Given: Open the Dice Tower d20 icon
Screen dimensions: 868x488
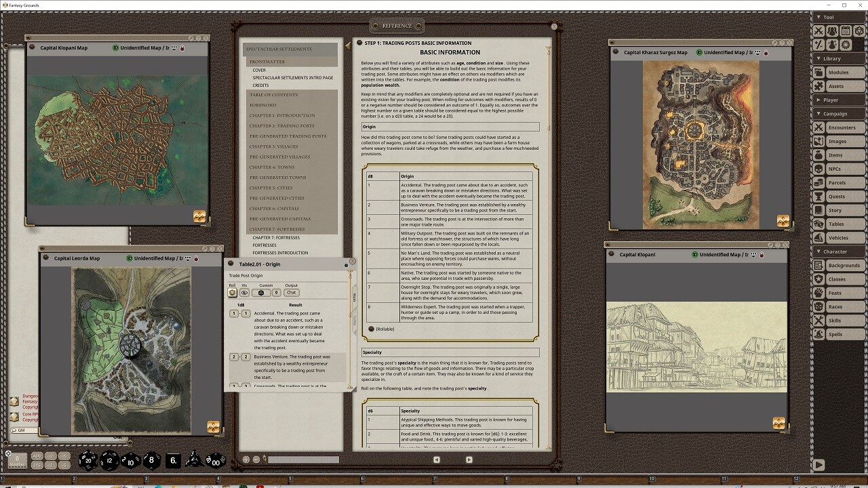Looking at the screenshot, I should (x=859, y=30).
